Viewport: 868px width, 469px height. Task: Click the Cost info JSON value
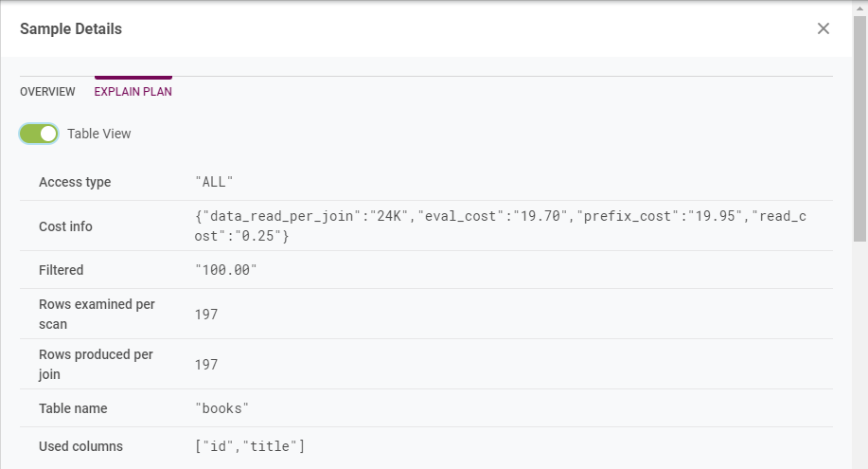pos(500,225)
